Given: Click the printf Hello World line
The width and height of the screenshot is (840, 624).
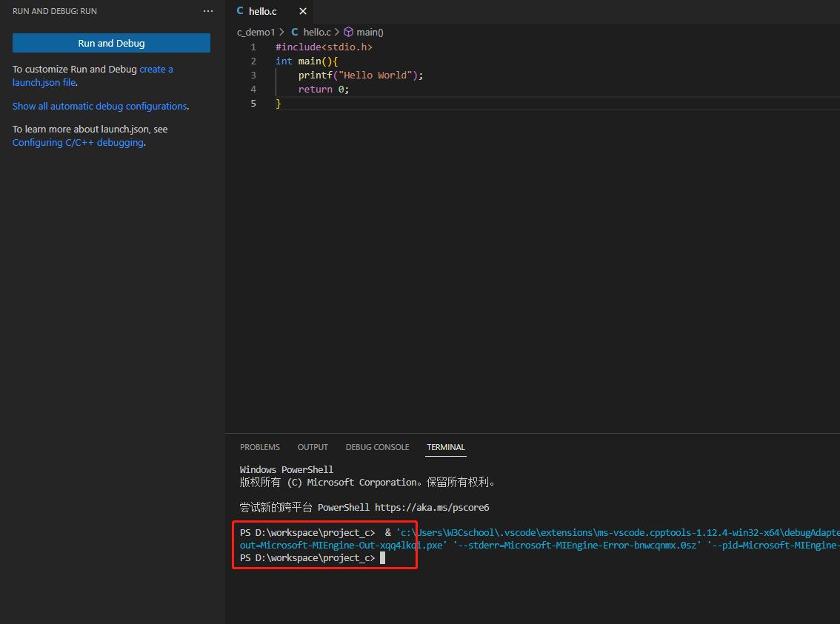Looking at the screenshot, I should click(x=361, y=75).
